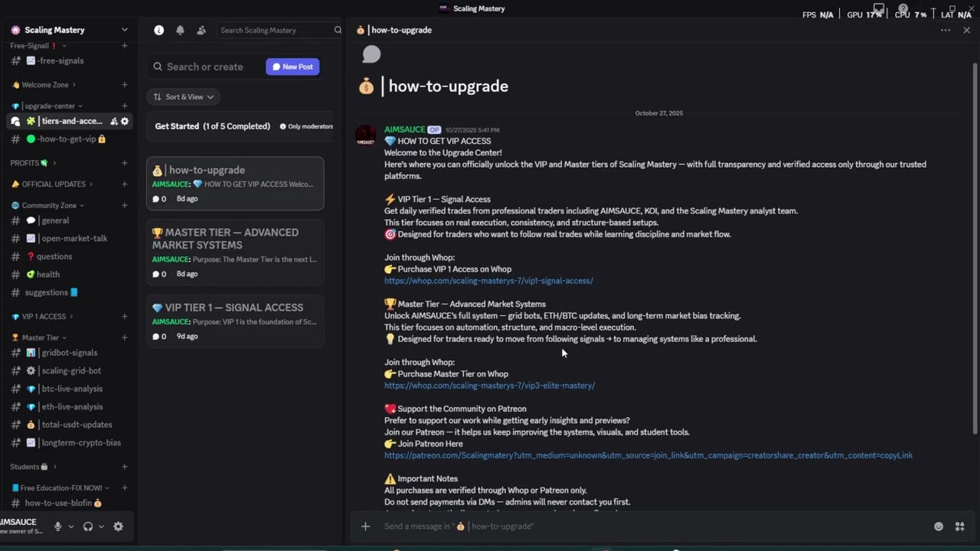Add channel to Students category
The height and width of the screenshot is (551, 980).
pos(124,467)
